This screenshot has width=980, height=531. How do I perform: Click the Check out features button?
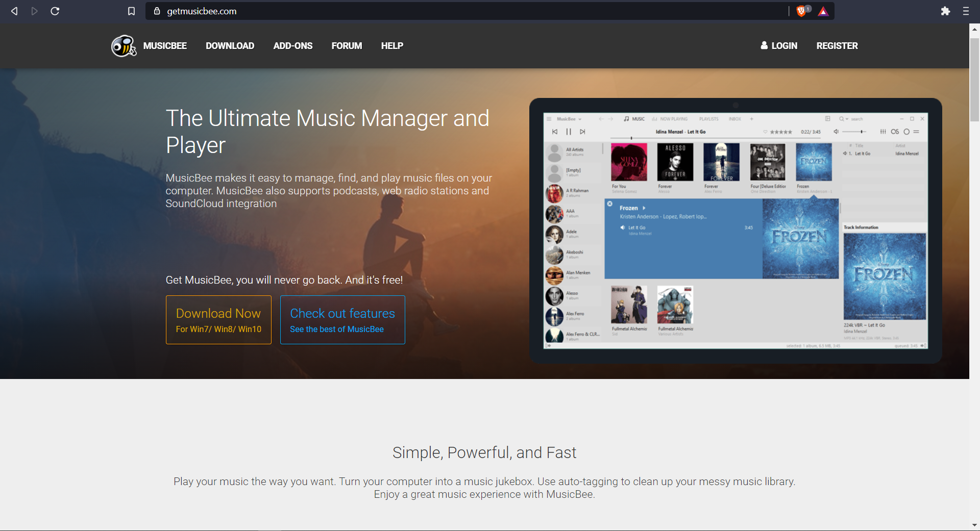(342, 320)
